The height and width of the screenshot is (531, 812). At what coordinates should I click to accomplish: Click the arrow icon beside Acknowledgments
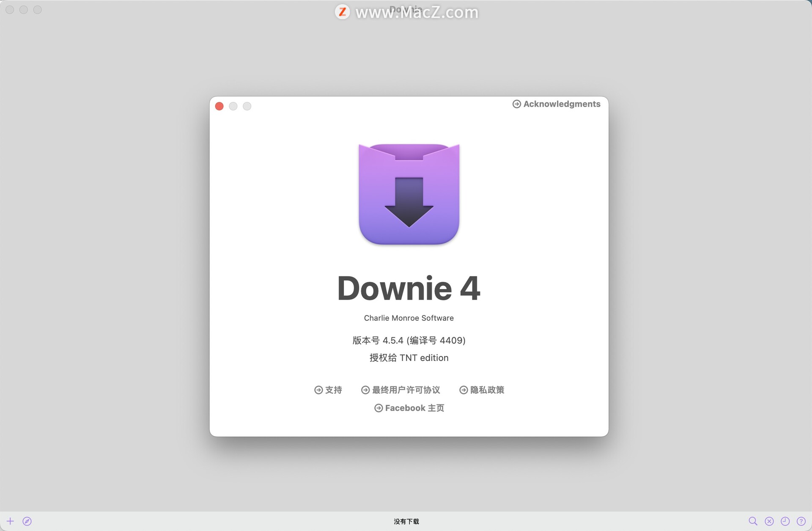coord(517,104)
